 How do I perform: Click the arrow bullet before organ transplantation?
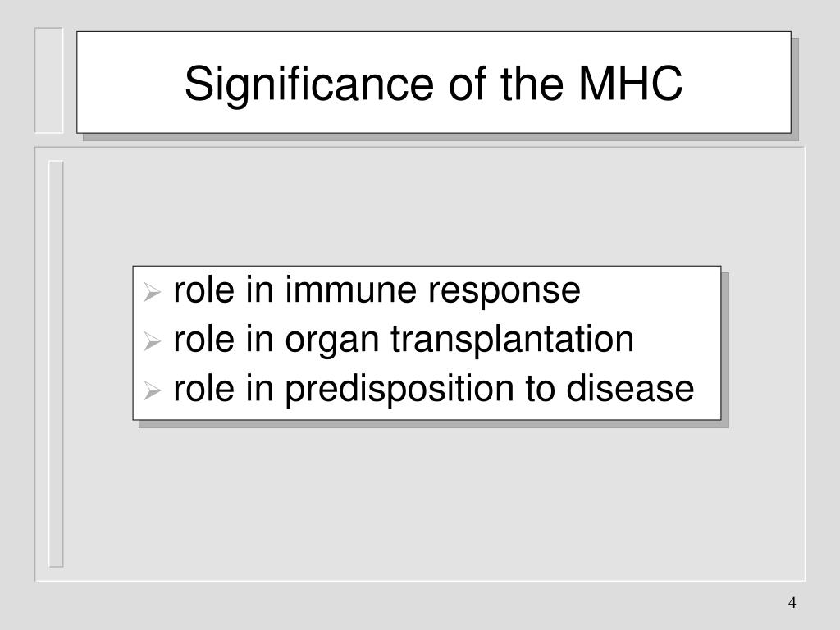(153, 341)
